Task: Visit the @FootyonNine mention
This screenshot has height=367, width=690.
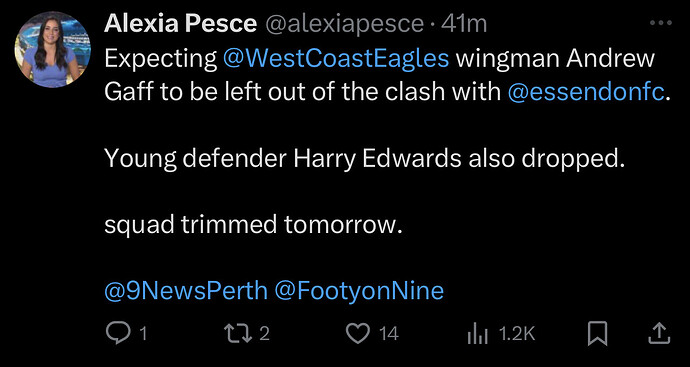Action: tap(359, 291)
